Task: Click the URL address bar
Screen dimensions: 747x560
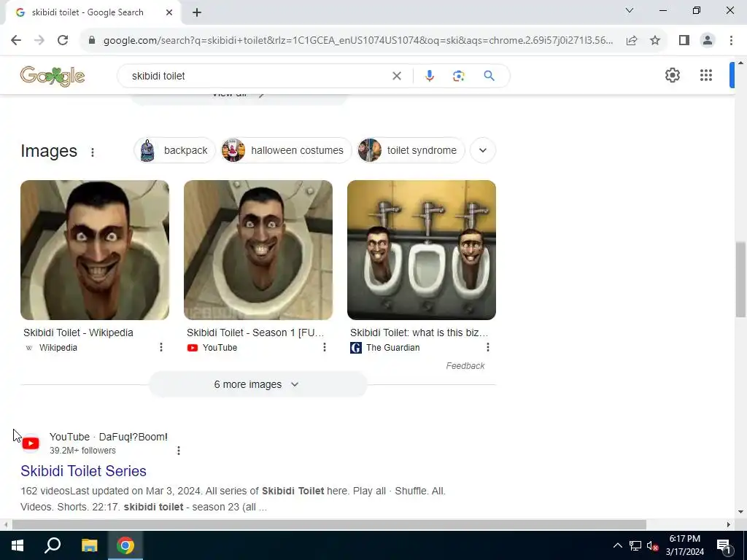Action: click(357, 40)
